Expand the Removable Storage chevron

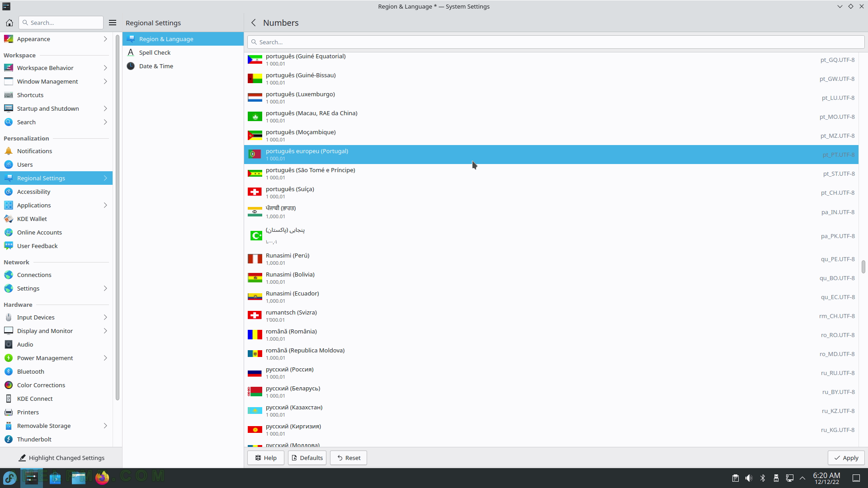[x=105, y=426]
